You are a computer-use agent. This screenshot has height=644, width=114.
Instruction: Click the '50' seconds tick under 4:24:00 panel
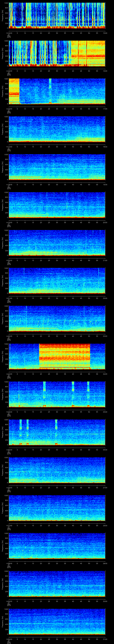tap(89, 412)
